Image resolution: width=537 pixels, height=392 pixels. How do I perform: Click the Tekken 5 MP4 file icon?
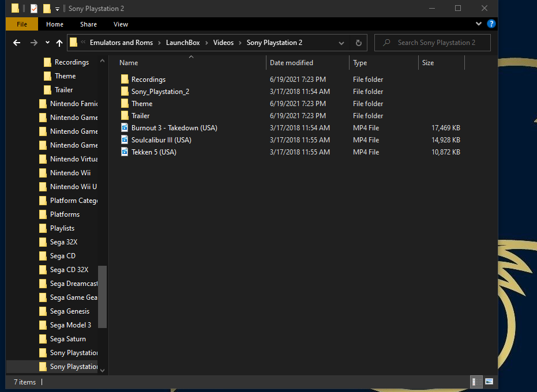click(x=125, y=152)
